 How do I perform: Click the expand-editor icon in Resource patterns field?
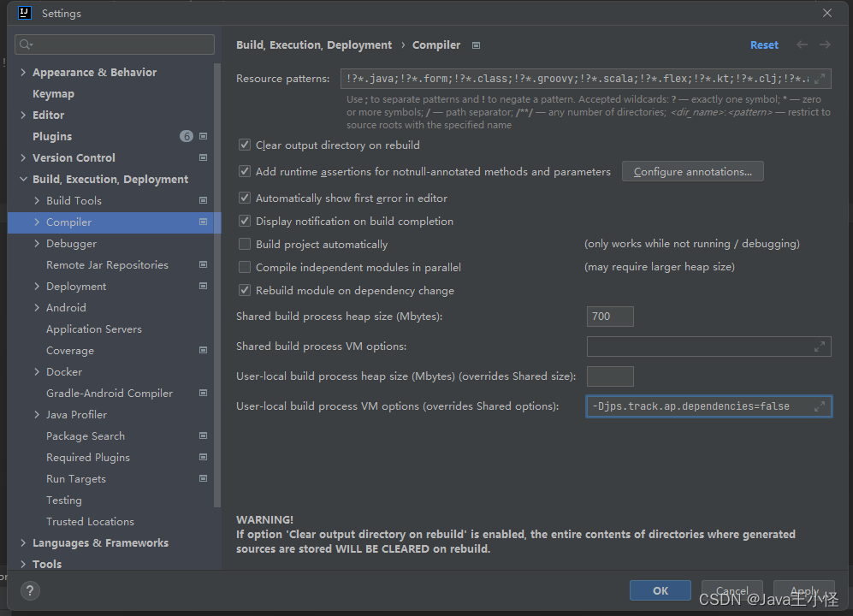[823, 78]
